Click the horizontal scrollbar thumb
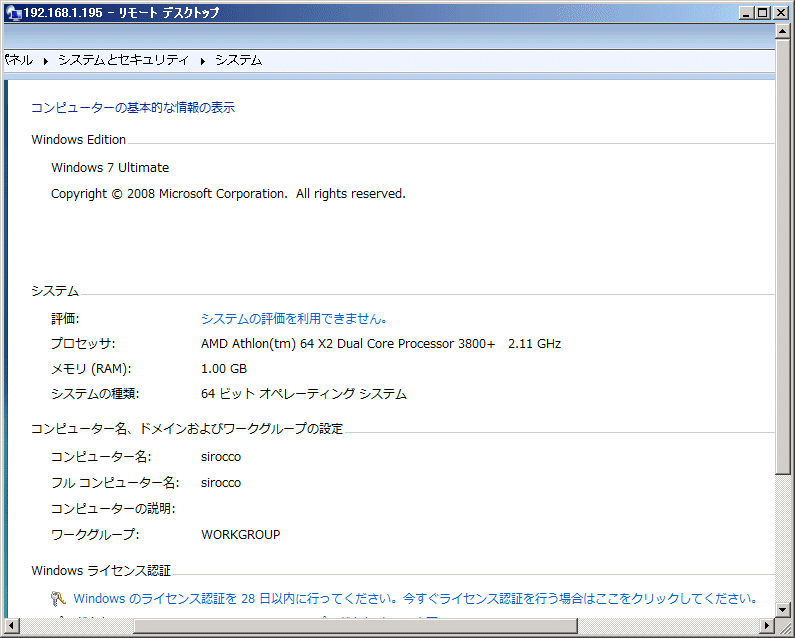The width and height of the screenshot is (795, 638). tap(355, 625)
